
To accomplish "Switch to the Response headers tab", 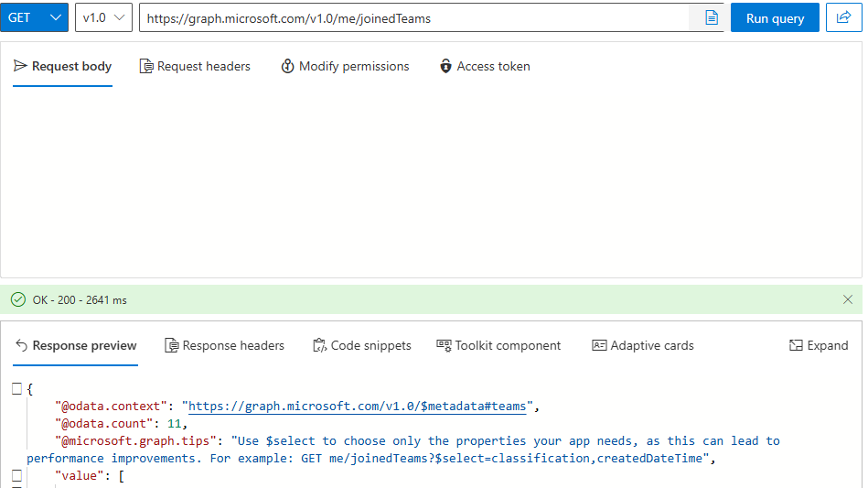I will 225,346.
